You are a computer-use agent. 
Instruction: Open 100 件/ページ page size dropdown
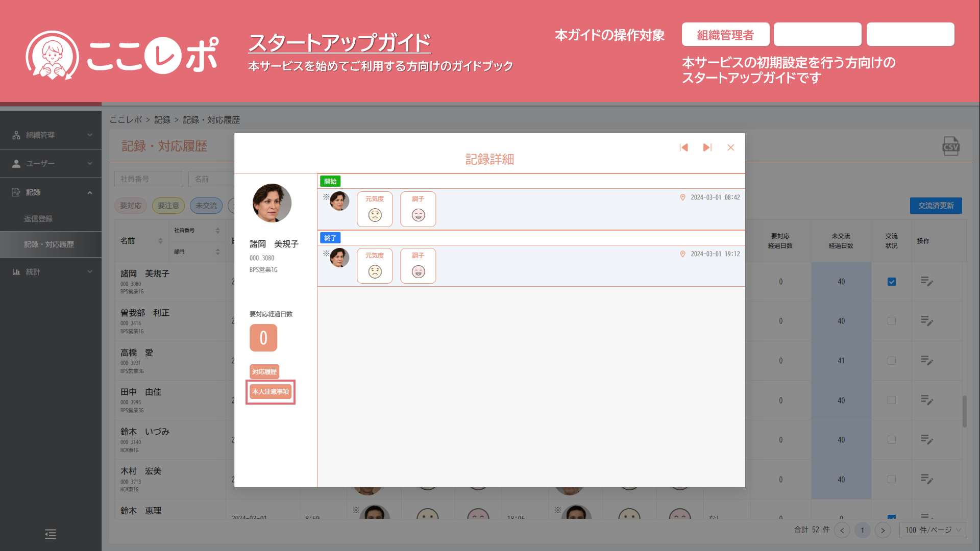[933, 530]
